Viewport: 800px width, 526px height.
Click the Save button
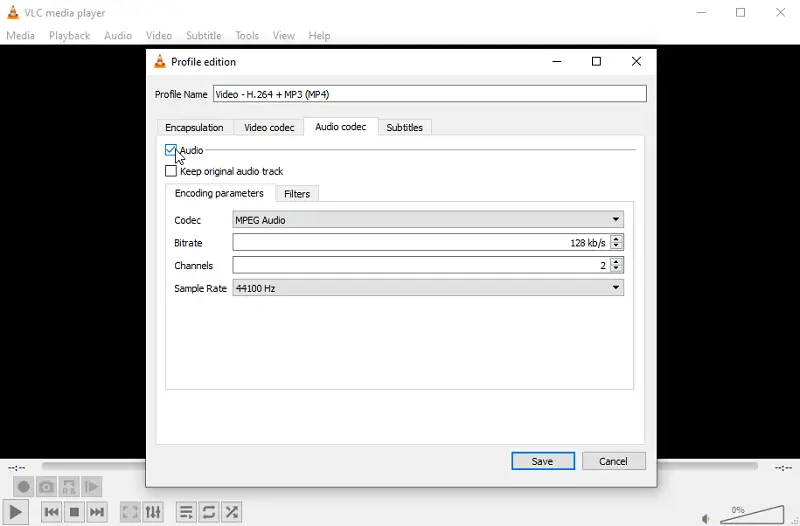[x=542, y=461]
